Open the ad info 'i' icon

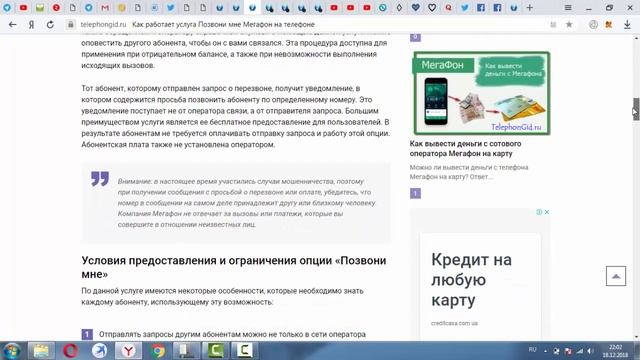coord(539,212)
